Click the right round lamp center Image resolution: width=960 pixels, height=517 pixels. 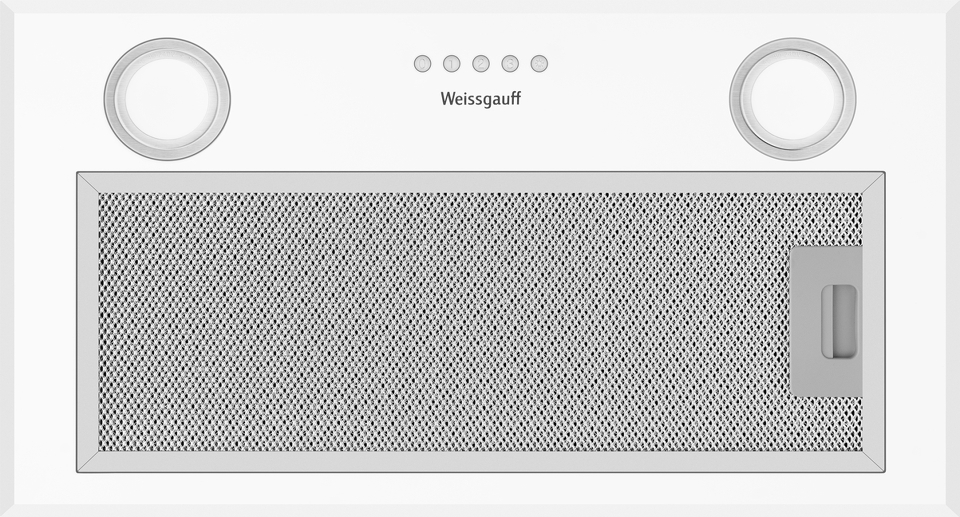tap(793, 99)
